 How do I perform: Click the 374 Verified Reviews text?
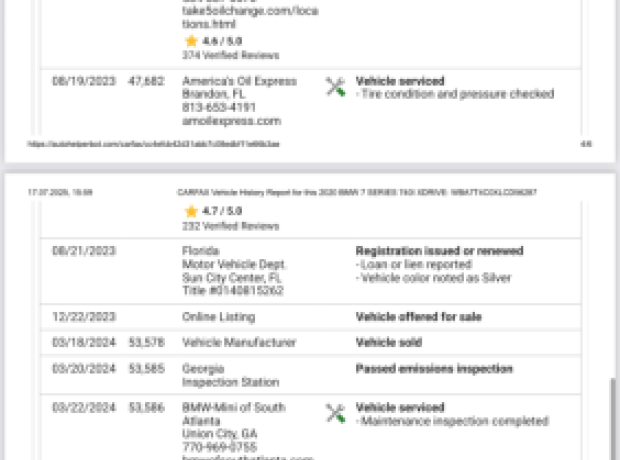tap(231, 55)
